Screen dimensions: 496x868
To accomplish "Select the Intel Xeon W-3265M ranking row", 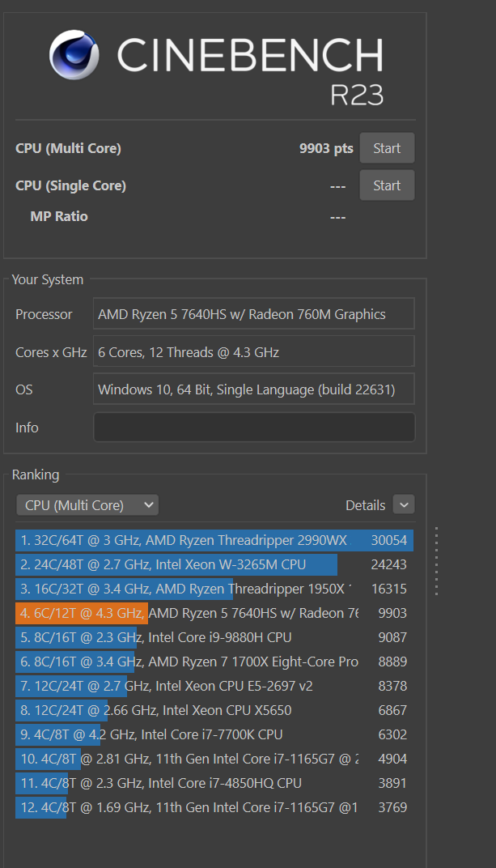I will [214, 564].
